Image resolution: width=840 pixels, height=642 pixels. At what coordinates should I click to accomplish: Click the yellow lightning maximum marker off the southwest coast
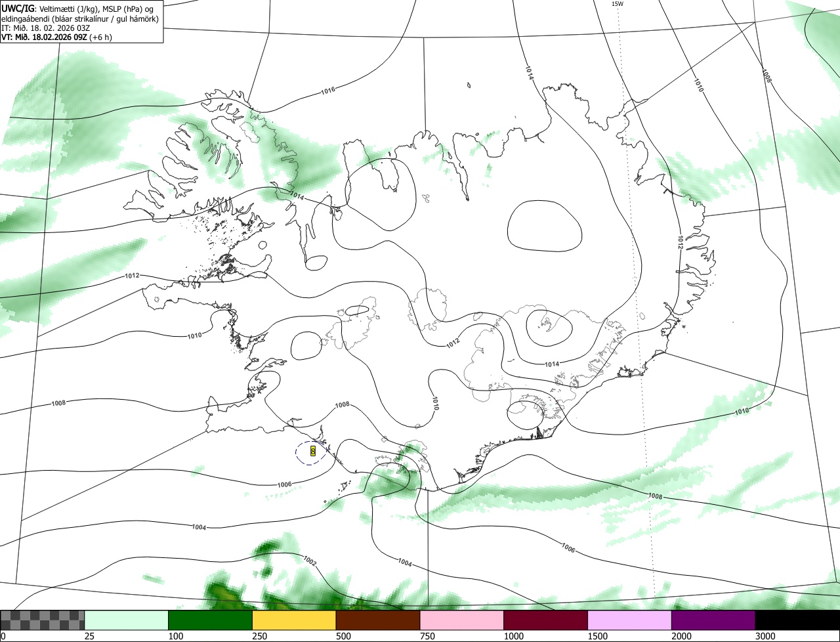313,451
